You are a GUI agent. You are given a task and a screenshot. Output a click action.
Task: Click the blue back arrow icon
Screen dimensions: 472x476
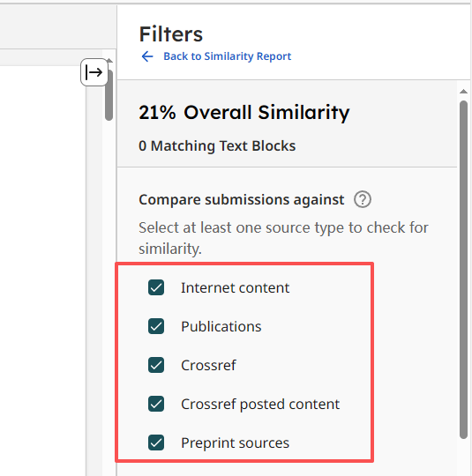click(147, 56)
